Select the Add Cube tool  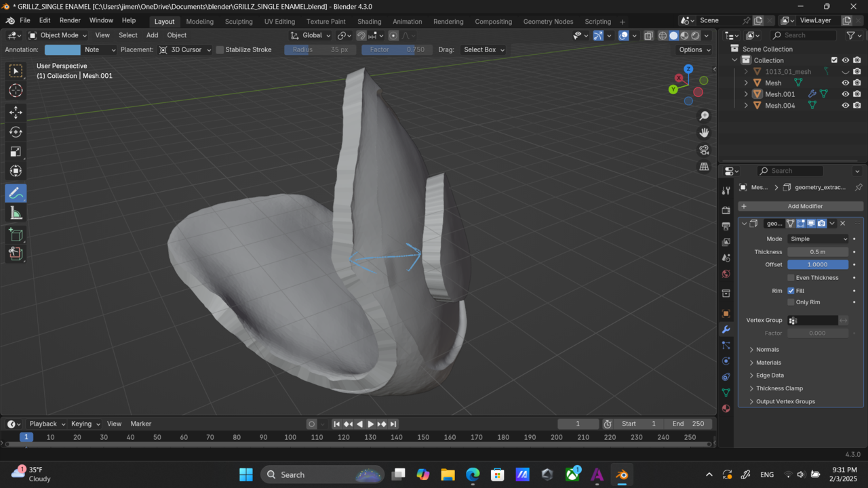(x=16, y=235)
